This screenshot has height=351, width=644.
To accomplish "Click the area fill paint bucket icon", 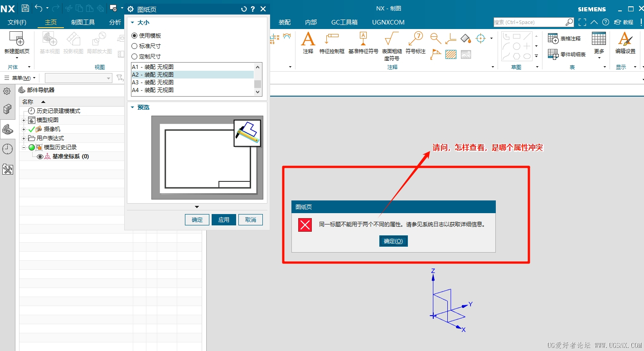I will (x=466, y=39).
